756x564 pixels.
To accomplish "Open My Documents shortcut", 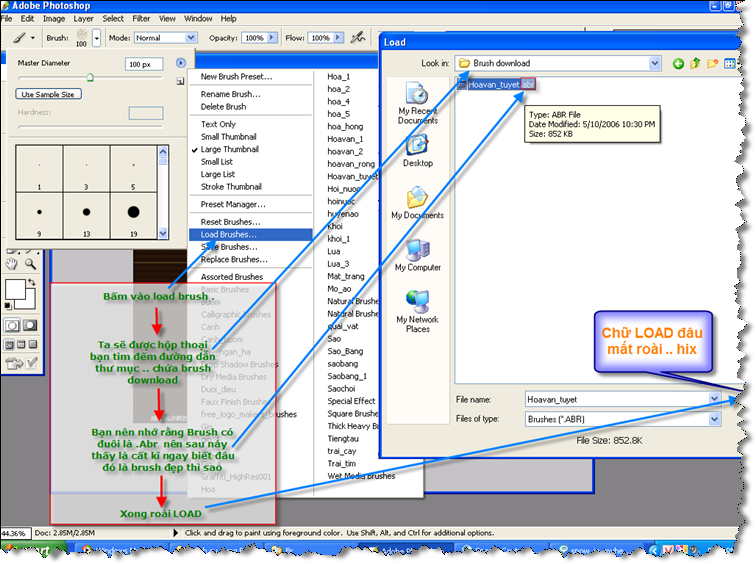I will (x=418, y=203).
